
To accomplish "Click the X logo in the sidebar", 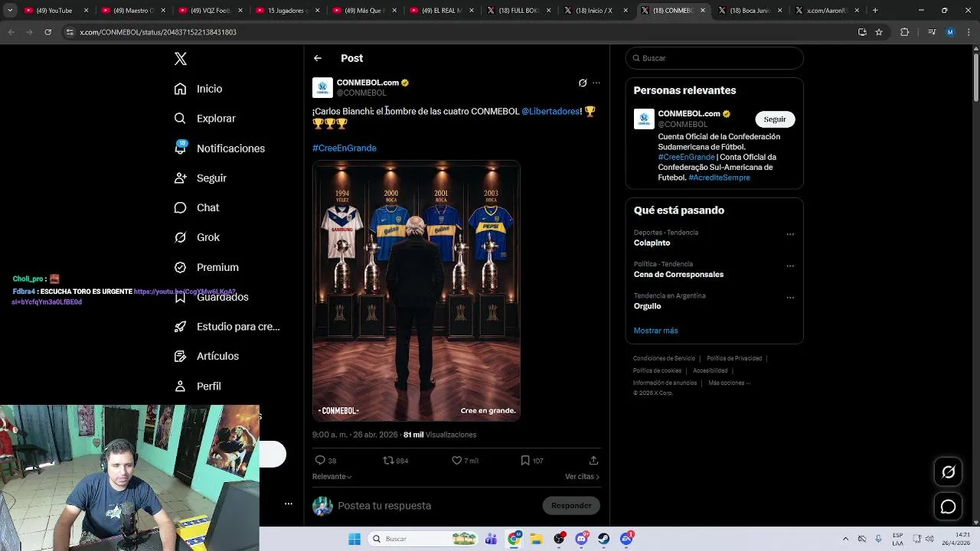I will click(181, 59).
